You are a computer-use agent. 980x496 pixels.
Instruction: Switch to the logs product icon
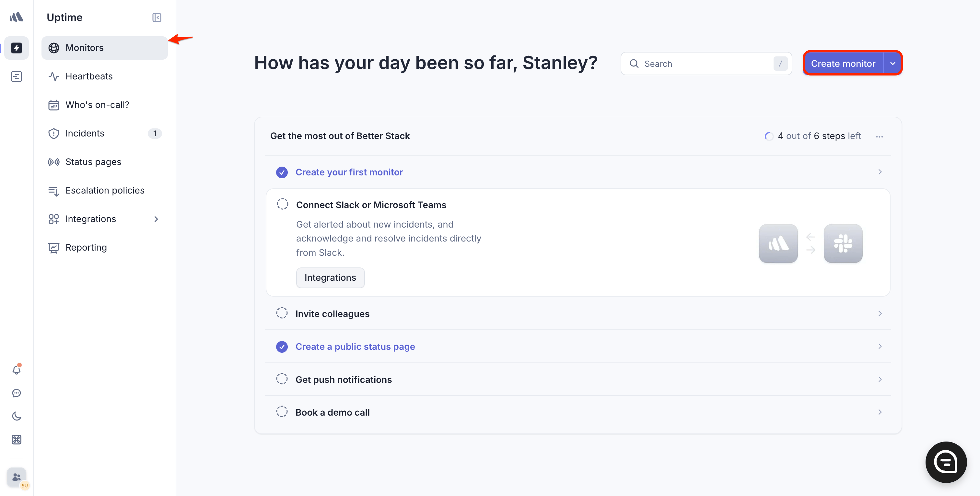pos(16,77)
